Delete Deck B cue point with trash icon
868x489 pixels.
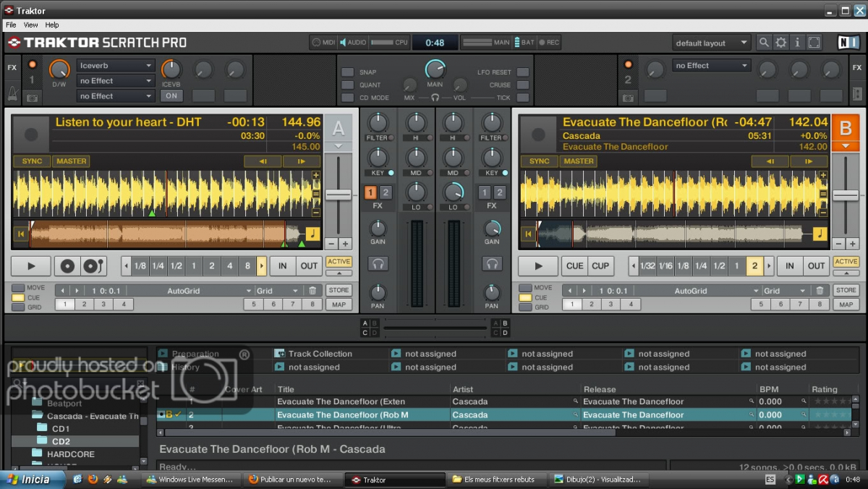820,291
